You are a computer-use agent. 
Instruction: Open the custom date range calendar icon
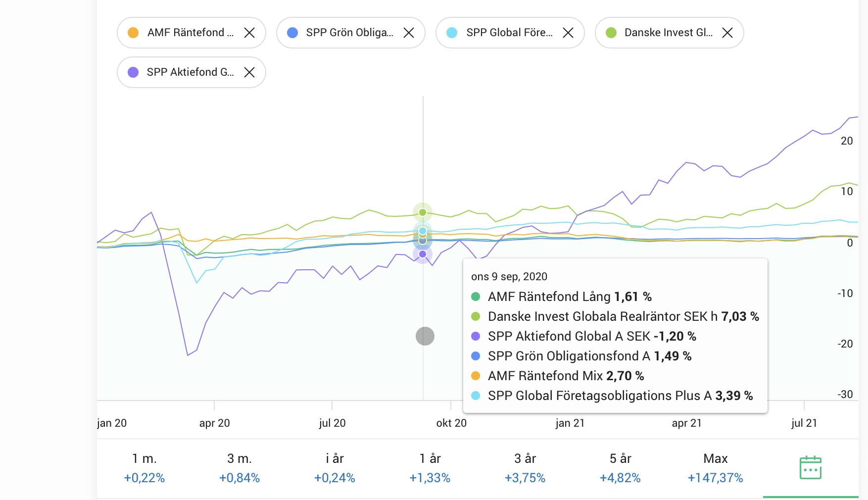pyautogui.click(x=810, y=467)
